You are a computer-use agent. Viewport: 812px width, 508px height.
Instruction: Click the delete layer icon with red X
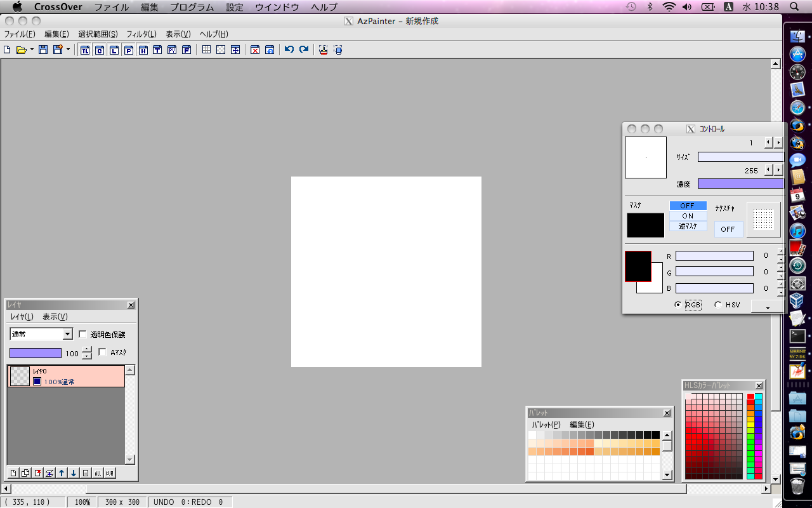[x=37, y=472]
